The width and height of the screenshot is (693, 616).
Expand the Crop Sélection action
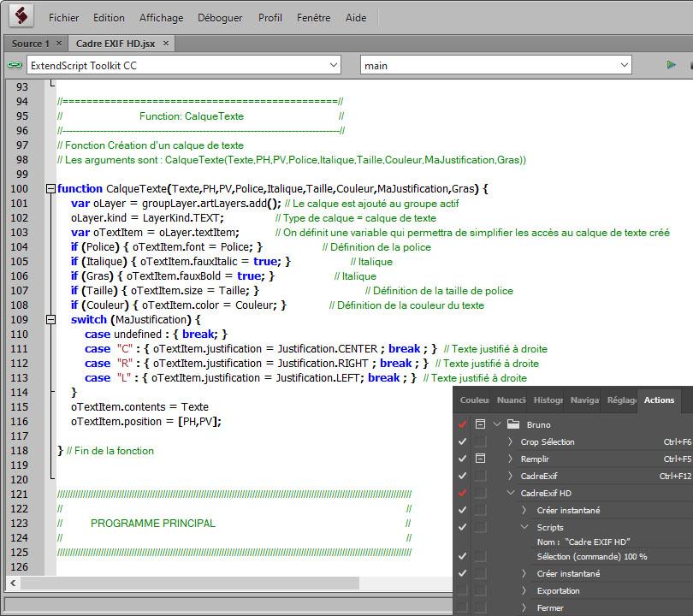[511, 441]
